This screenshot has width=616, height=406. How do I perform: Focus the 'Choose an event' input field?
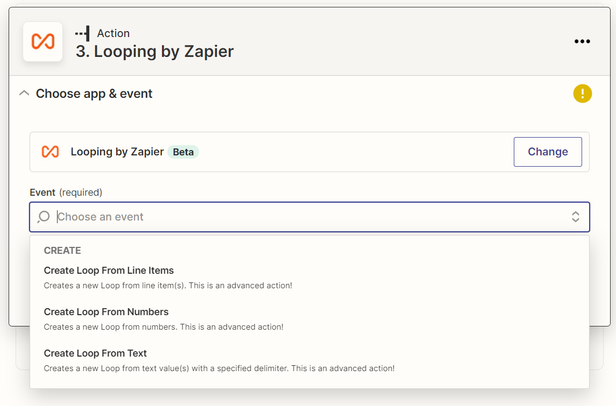click(x=300, y=217)
